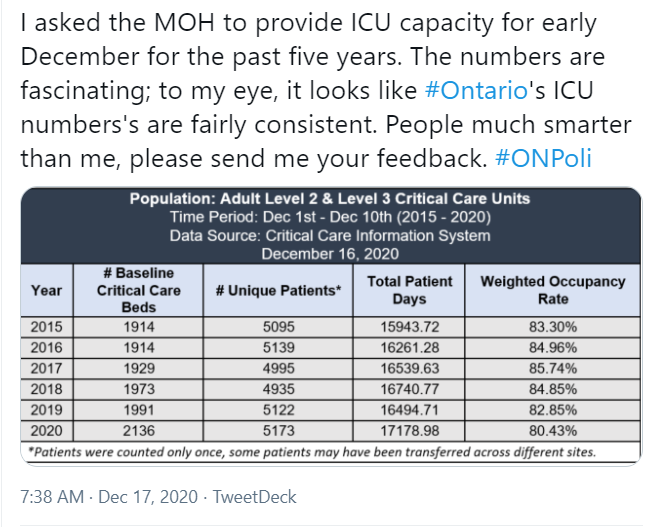The height and width of the screenshot is (527, 656).
Task: Click the 2020 year cell
Action: point(47,433)
